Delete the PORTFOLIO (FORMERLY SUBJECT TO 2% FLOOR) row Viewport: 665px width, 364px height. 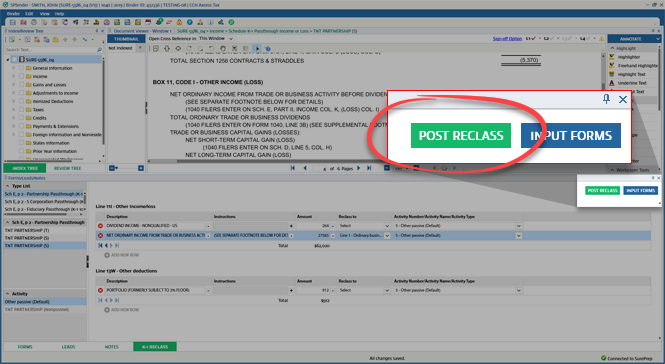coord(101,291)
